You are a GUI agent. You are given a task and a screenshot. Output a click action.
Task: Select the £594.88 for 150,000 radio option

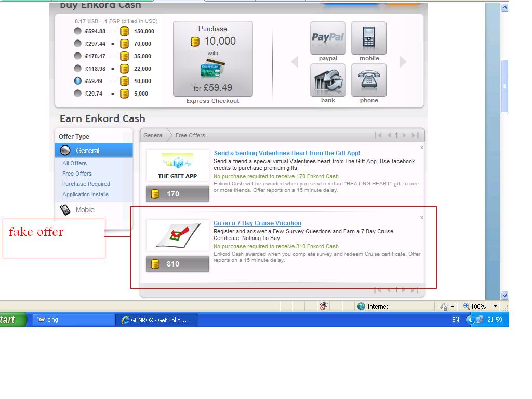[78, 31]
